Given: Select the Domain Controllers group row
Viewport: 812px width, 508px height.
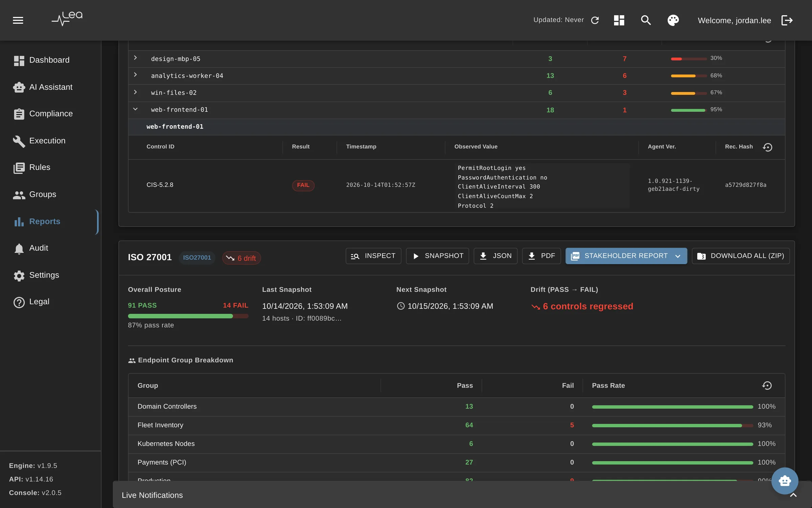Looking at the screenshot, I should (x=456, y=407).
